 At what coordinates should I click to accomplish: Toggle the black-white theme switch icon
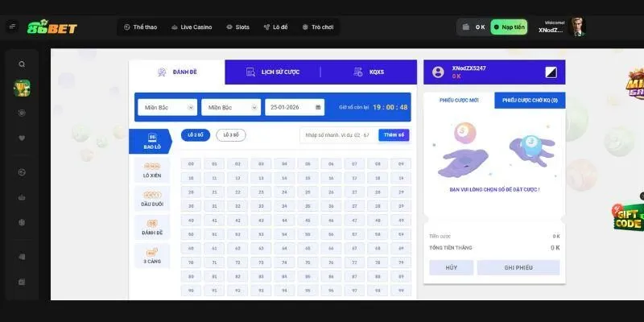(x=551, y=72)
